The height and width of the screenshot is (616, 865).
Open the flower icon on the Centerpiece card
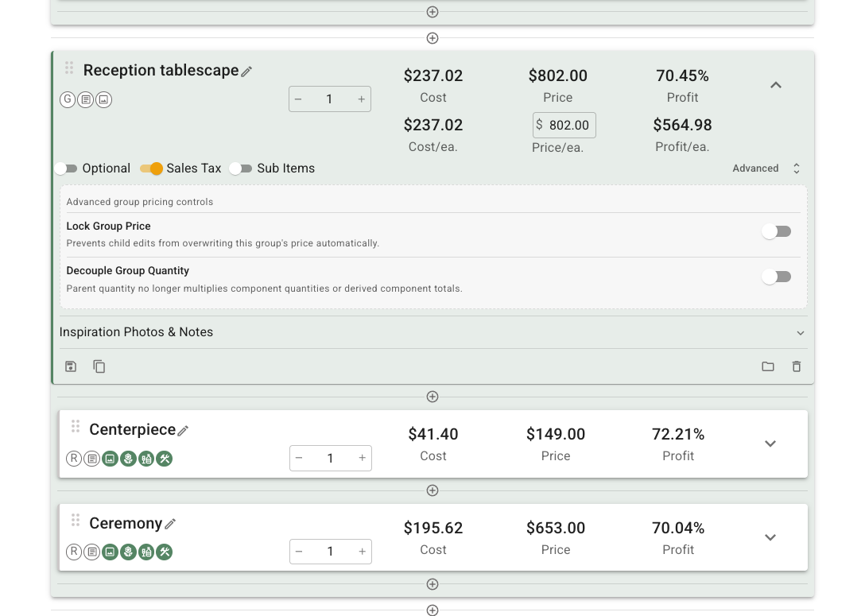(128, 459)
